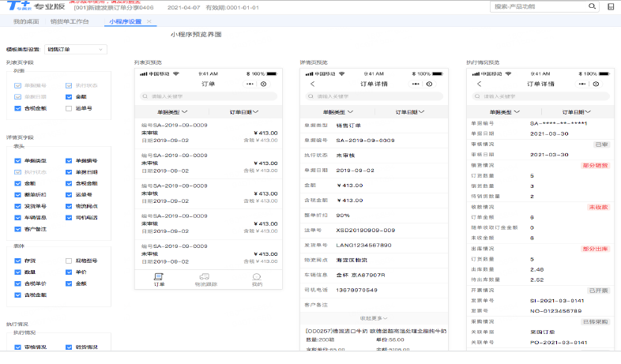Check the 运单号 checkbox in 列表页字段
The width and height of the screenshot is (621, 364).
69,107
